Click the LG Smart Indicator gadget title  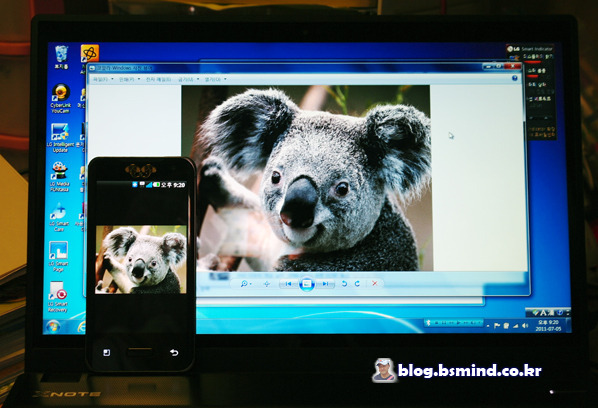[x=530, y=49]
